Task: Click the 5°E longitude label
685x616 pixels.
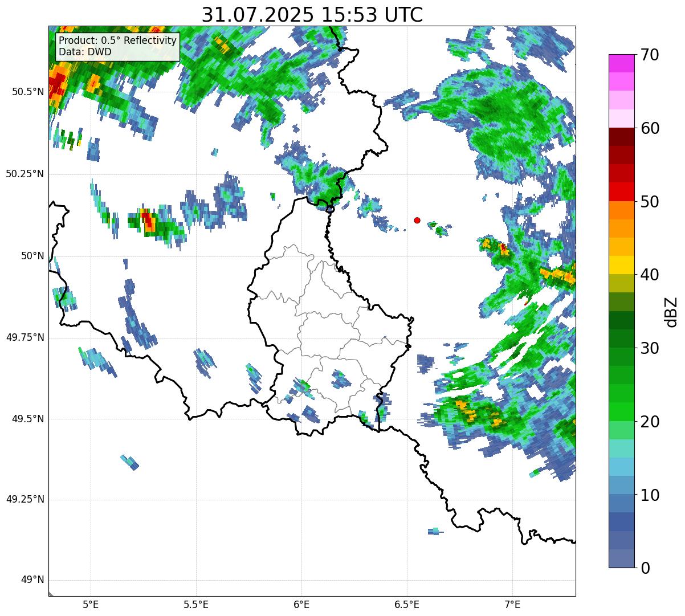Action: click(x=91, y=605)
